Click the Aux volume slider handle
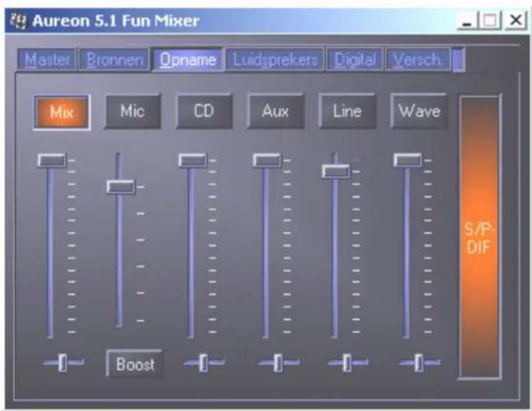Viewport: 532px width, 411px height. (x=267, y=160)
